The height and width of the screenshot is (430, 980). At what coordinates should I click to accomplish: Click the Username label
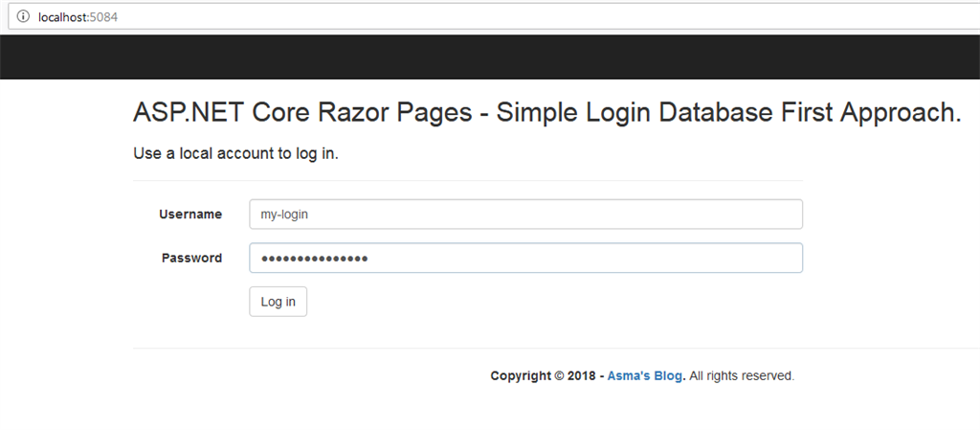tap(190, 215)
